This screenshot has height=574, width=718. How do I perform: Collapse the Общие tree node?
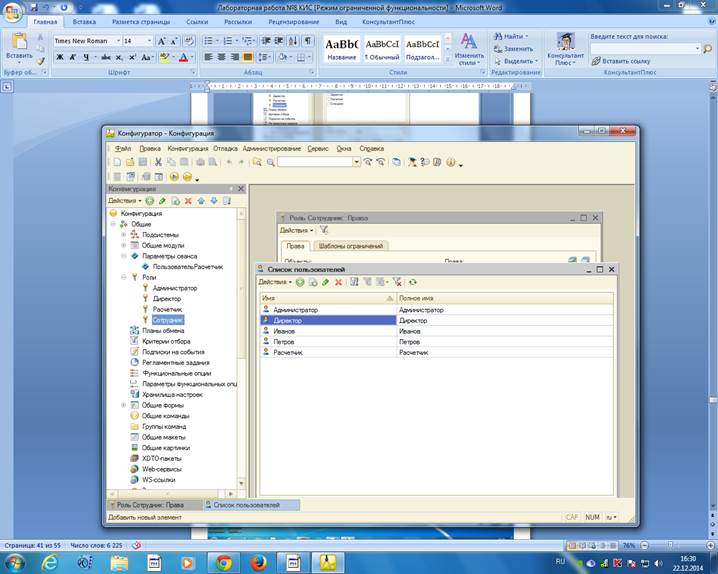(113, 224)
